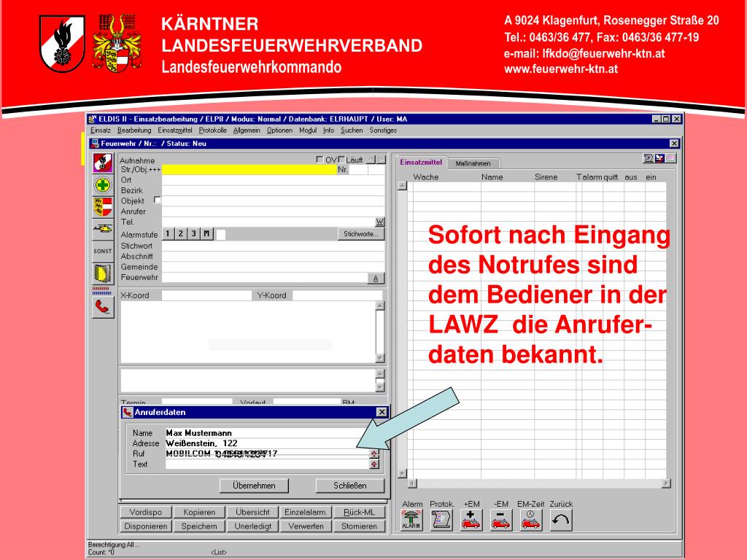Screen dimensions: 747x560
Task: Click the Übersicht button
Action: (x=252, y=513)
